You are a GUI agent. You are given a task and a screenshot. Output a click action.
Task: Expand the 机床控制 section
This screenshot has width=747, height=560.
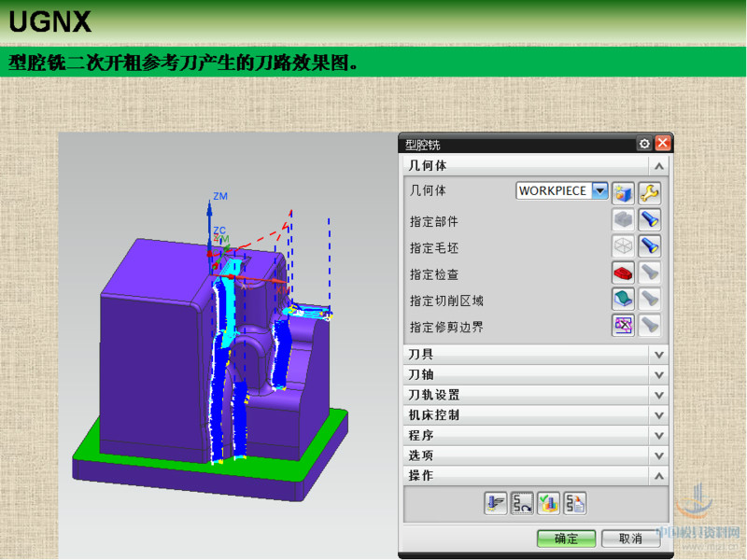659,415
